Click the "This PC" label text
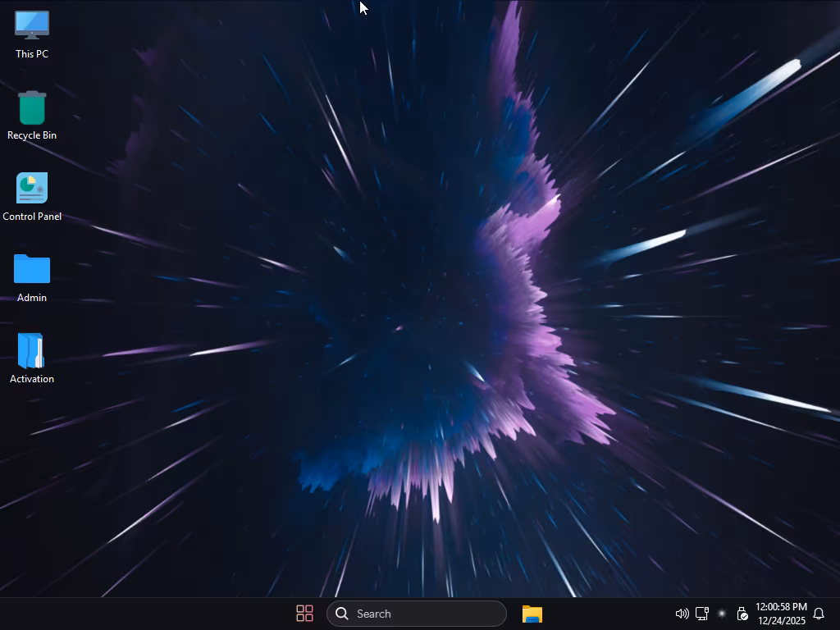 [32, 54]
